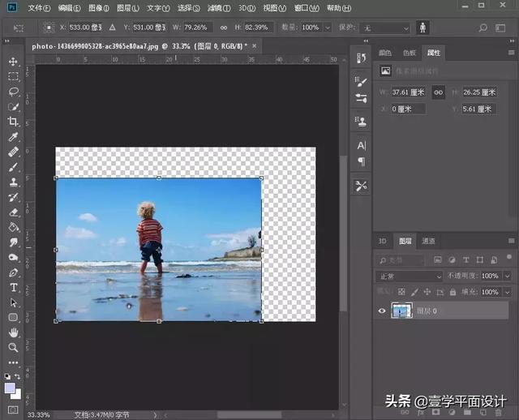Select the Clone Stamp tool
Viewport: 519px width, 420px height.
pyautogui.click(x=13, y=182)
